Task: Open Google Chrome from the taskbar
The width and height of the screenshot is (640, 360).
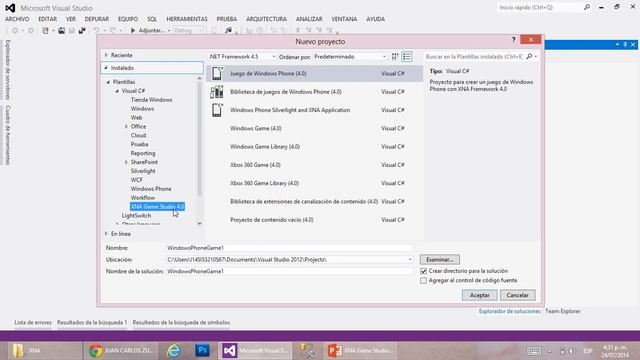Action: click(121, 351)
